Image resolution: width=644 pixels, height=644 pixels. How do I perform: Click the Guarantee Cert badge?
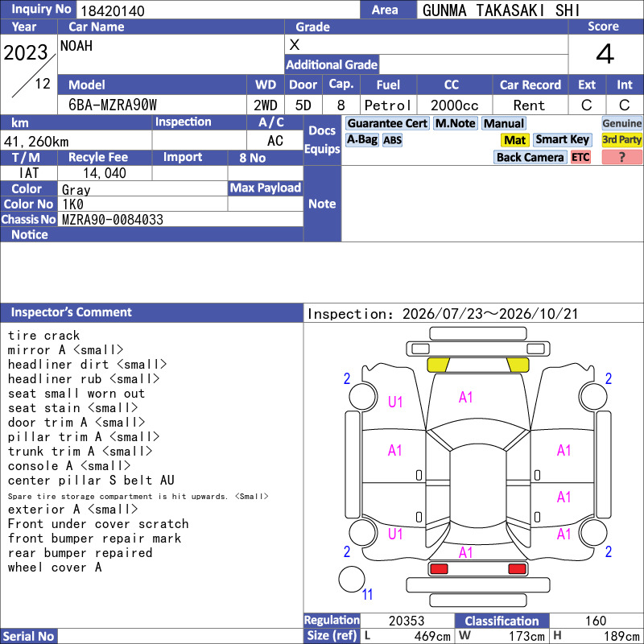(387, 123)
